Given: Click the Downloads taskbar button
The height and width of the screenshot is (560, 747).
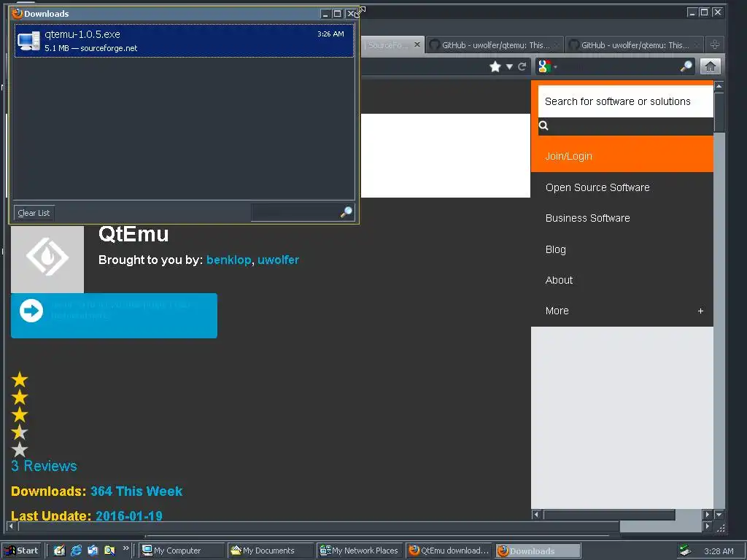Looking at the screenshot, I should 538,551.
